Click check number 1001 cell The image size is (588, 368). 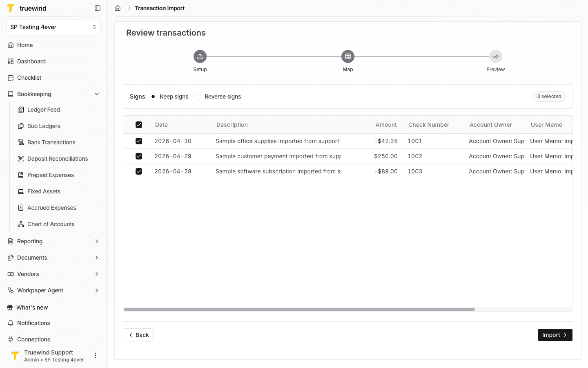pyautogui.click(x=415, y=141)
